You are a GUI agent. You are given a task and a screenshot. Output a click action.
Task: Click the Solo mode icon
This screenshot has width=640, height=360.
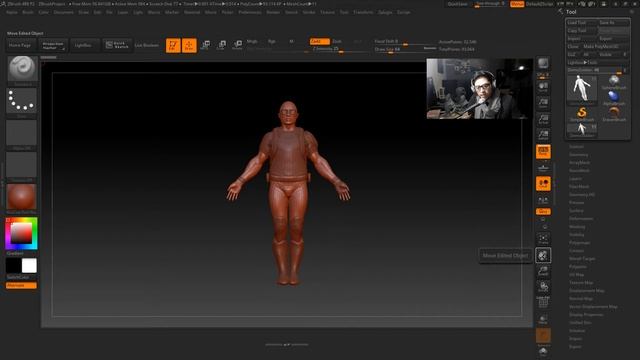(x=543, y=352)
